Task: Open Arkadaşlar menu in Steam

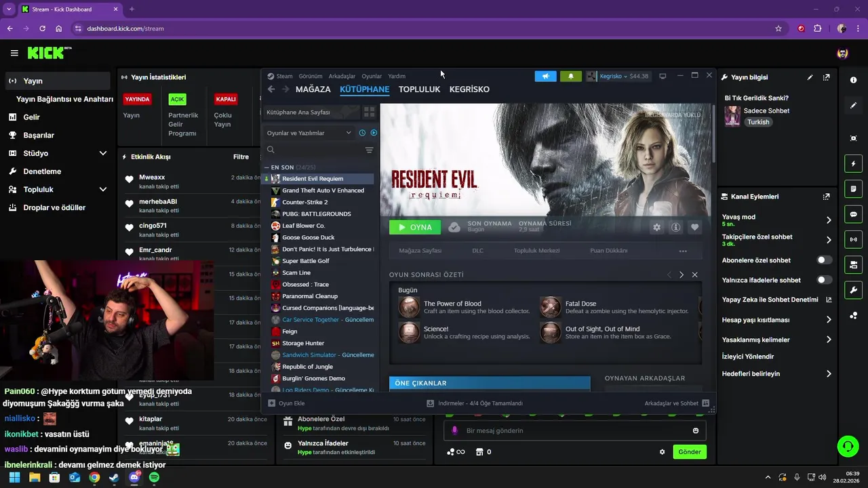Action: [342, 76]
